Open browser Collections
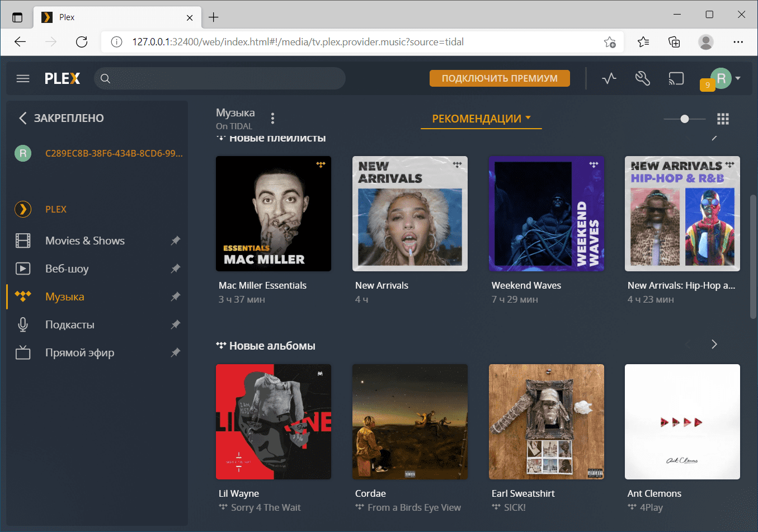 (x=674, y=42)
